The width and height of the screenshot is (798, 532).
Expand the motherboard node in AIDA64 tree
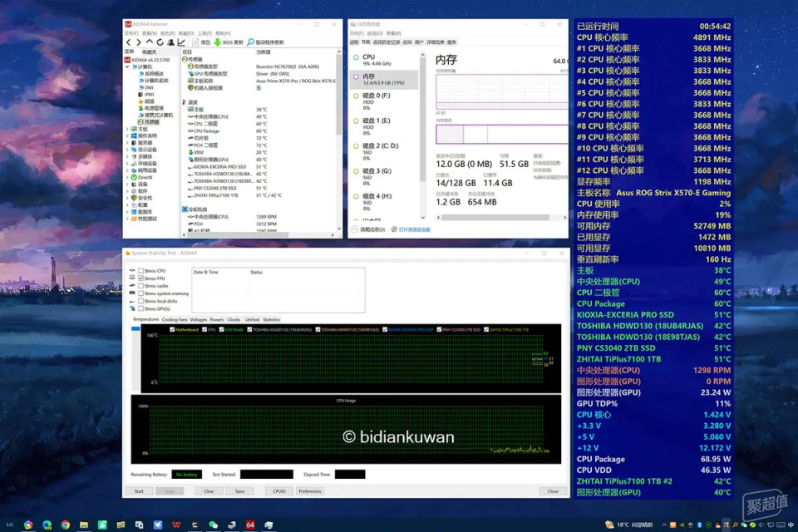pos(128,130)
